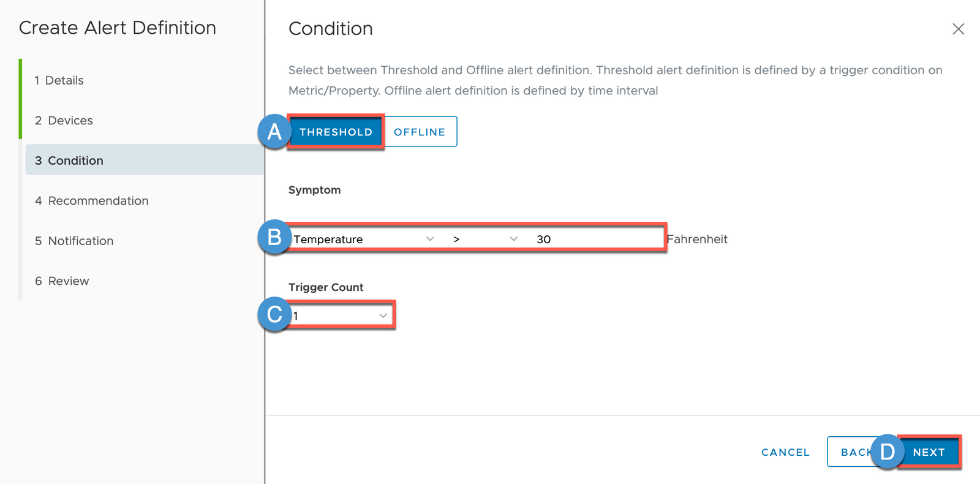Click the Back button
The height and width of the screenshot is (484, 980).
coord(853,452)
